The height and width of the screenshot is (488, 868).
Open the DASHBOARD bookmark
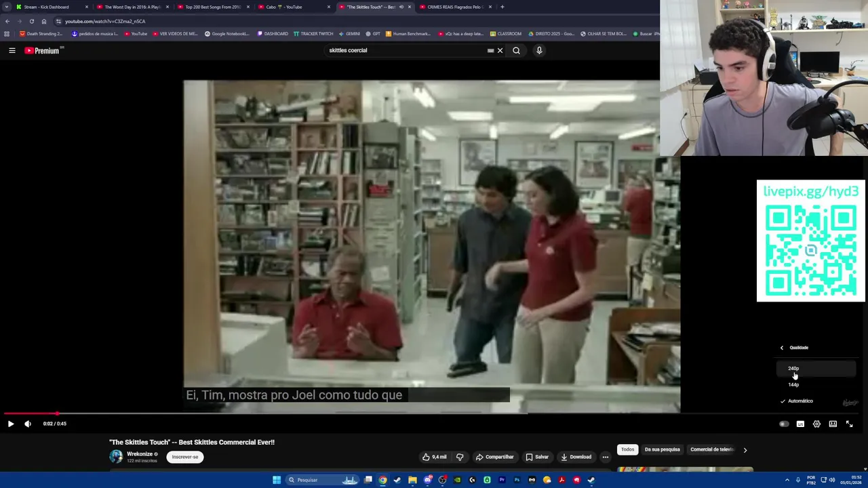pyautogui.click(x=272, y=33)
